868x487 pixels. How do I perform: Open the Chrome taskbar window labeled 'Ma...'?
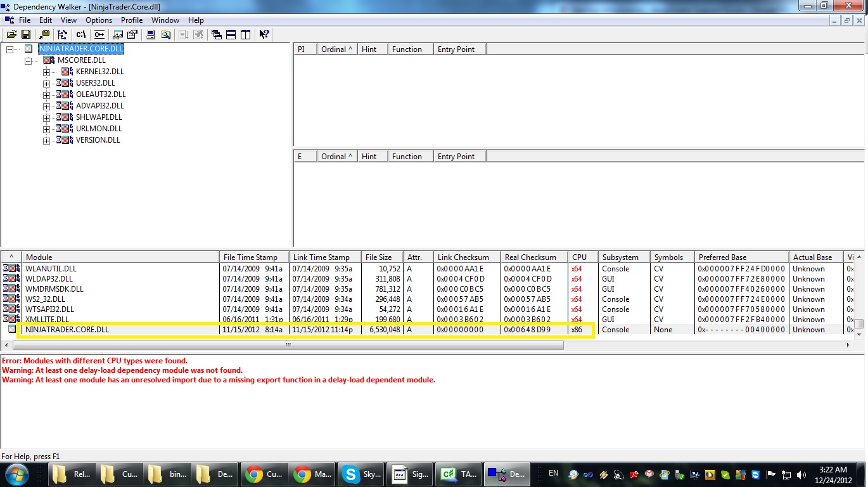tap(312, 474)
